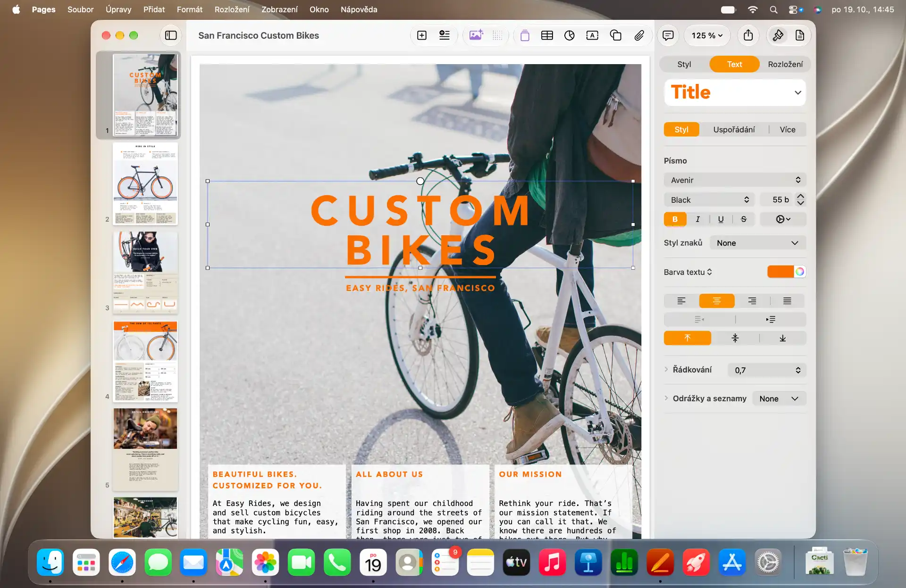Toggle strikethrough formatting button
The height and width of the screenshot is (588, 906).
tap(744, 219)
